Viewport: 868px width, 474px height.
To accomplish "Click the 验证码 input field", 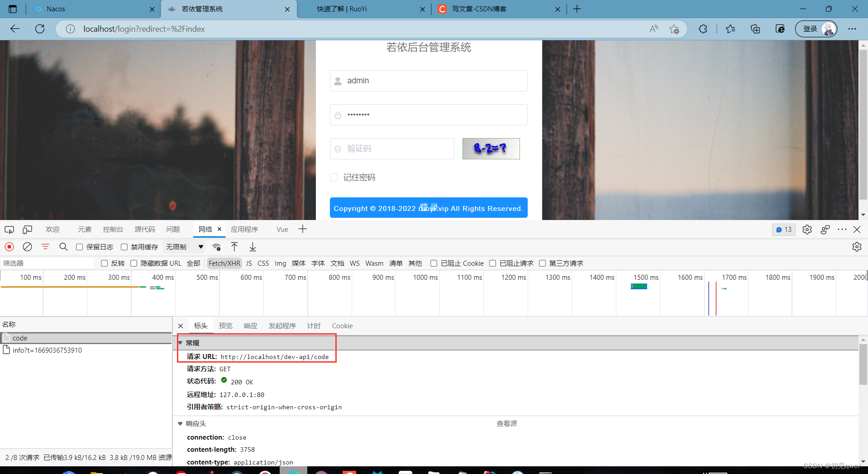I will [x=392, y=148].
